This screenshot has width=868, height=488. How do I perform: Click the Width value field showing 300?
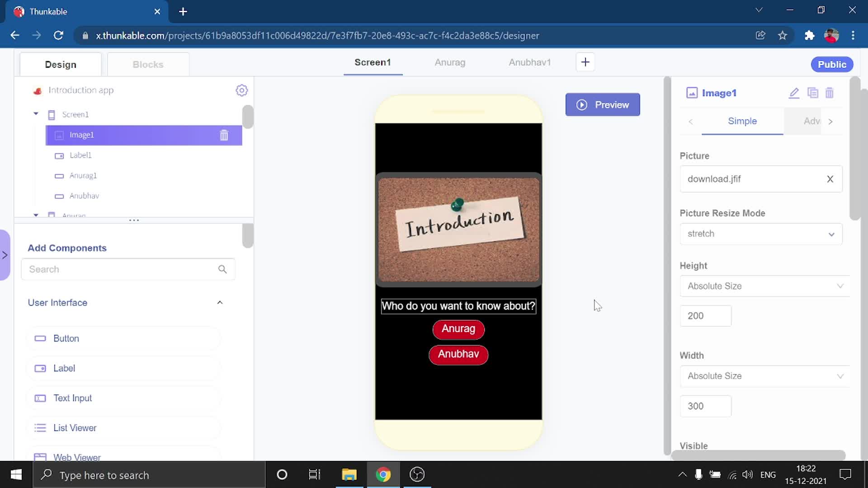[x=705, y=406]
